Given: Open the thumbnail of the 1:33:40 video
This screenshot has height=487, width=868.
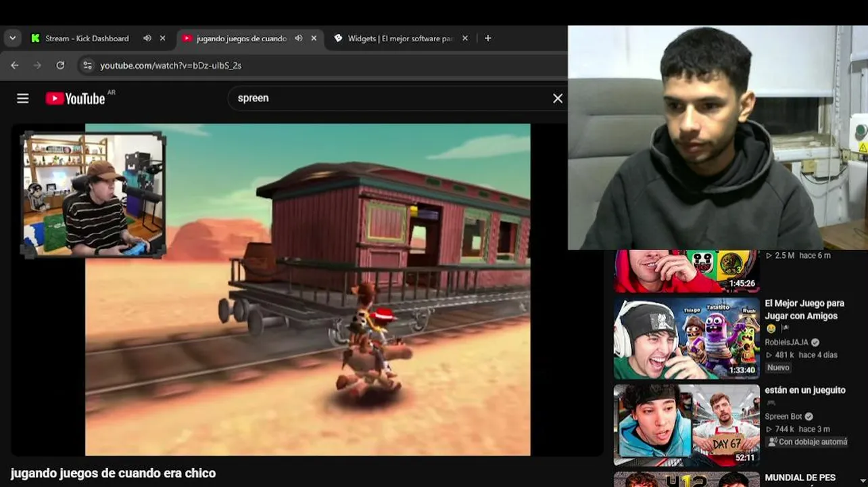Looking at the screenshot, I should (687, 338).
